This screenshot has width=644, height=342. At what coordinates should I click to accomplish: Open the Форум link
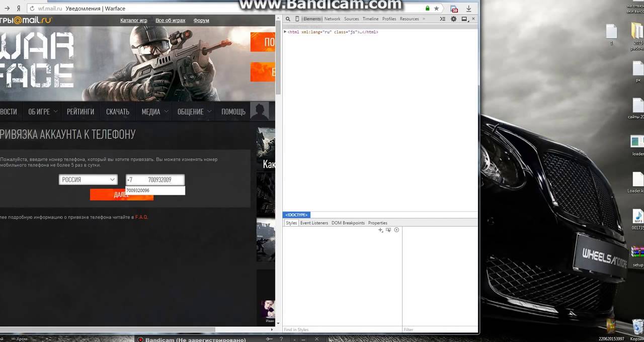(x=201, y=21)
